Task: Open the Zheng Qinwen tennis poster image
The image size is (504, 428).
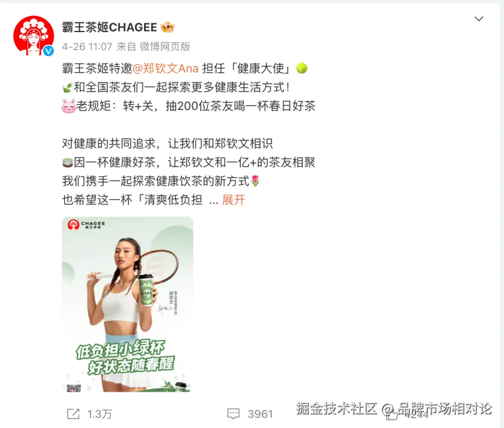Action: pyautogui.click(x=127, y=304)
